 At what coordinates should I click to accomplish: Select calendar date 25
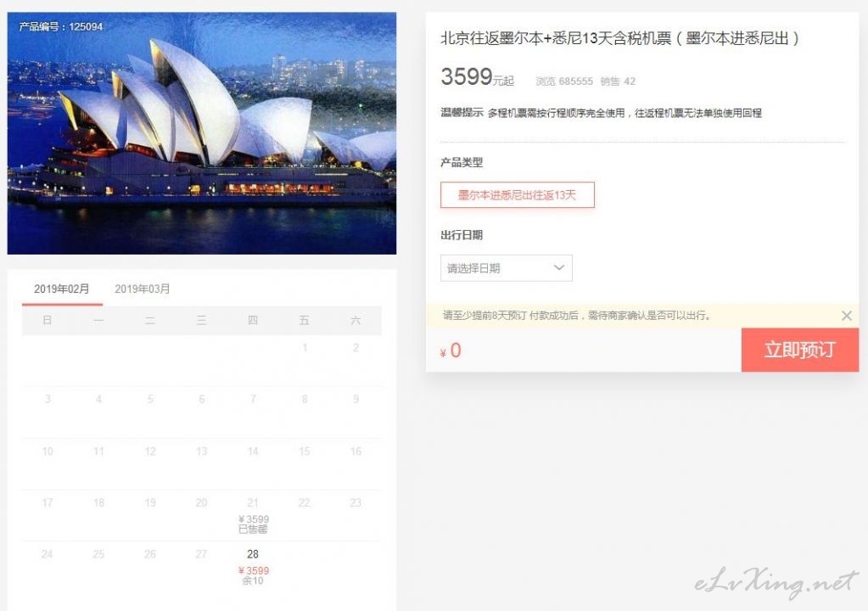point(98,554)
